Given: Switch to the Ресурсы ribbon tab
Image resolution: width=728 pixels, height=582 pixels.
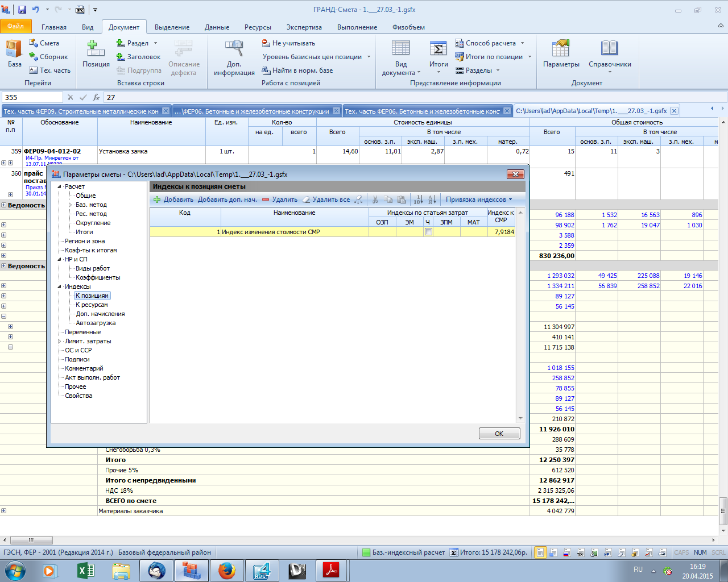Looking at the screenshot, I should tap(258, 27).
